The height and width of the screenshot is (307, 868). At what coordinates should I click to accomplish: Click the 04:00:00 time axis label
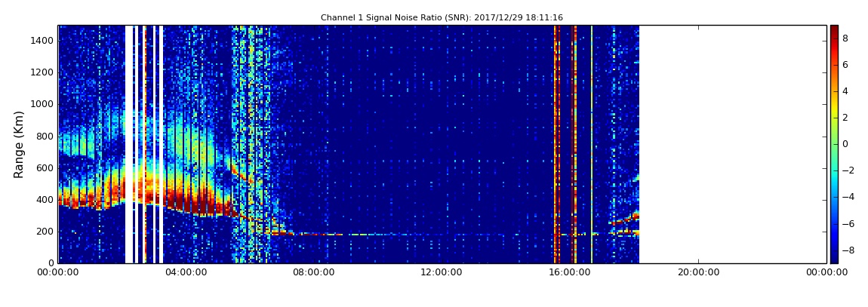click(186, 273)
